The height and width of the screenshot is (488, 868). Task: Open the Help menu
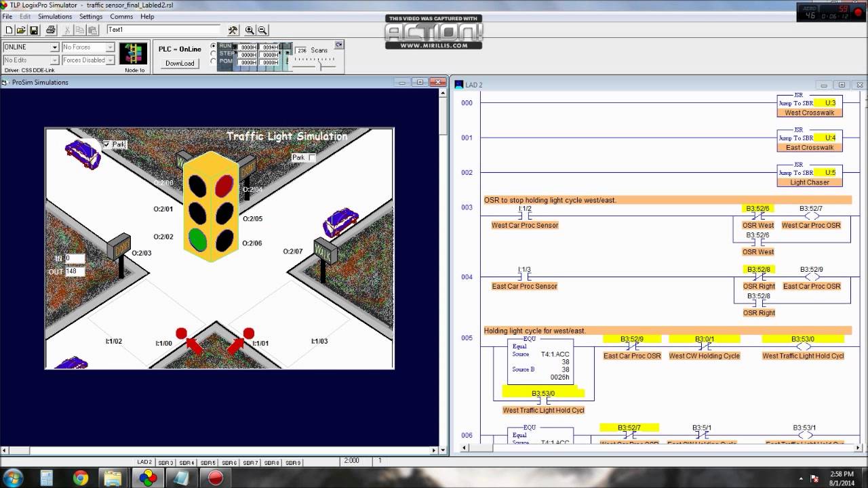147,16
